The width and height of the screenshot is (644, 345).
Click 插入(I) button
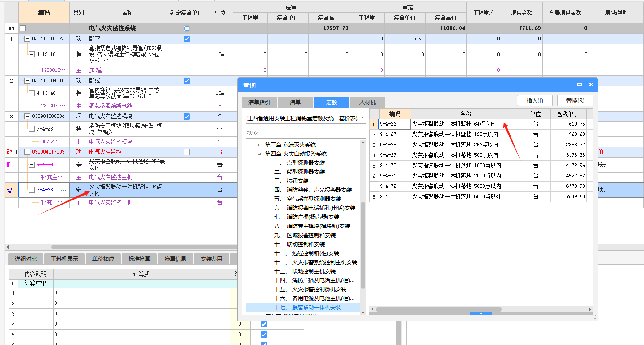coord(534,100)
